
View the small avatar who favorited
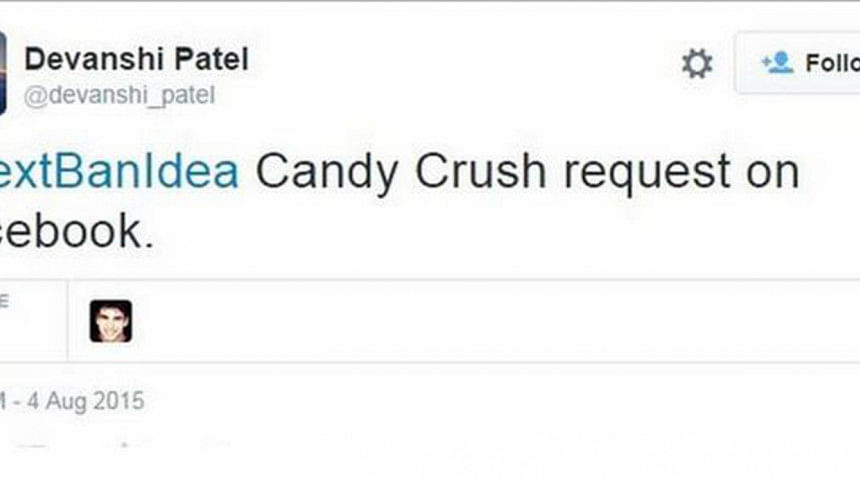pyautogui.click(x=110, y=321)
